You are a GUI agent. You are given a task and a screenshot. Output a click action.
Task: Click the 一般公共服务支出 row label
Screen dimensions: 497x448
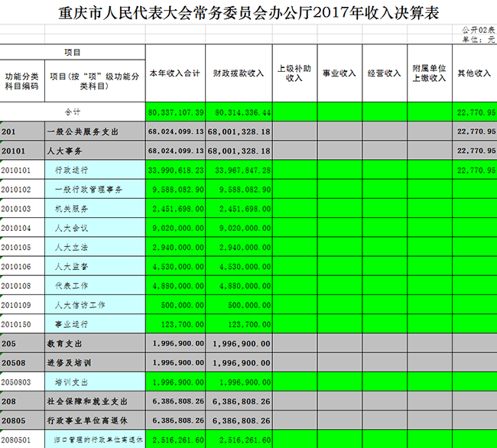[x=83, y=131]
